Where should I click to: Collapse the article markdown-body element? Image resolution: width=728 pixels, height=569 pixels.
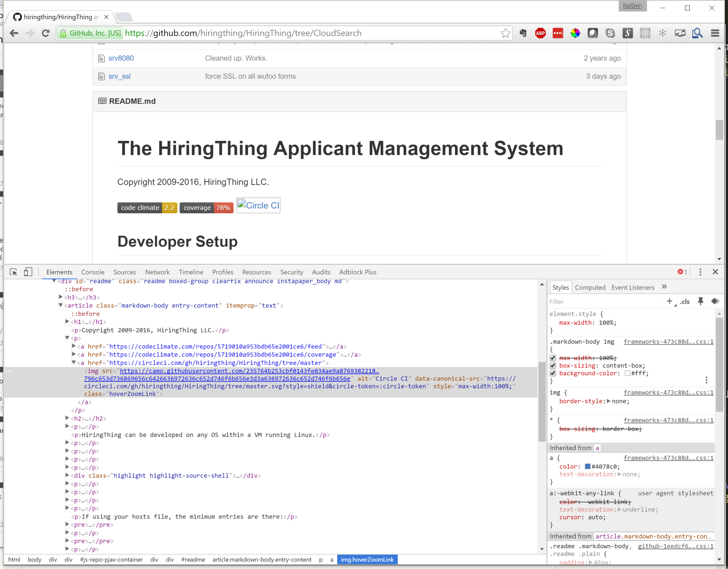61,305
